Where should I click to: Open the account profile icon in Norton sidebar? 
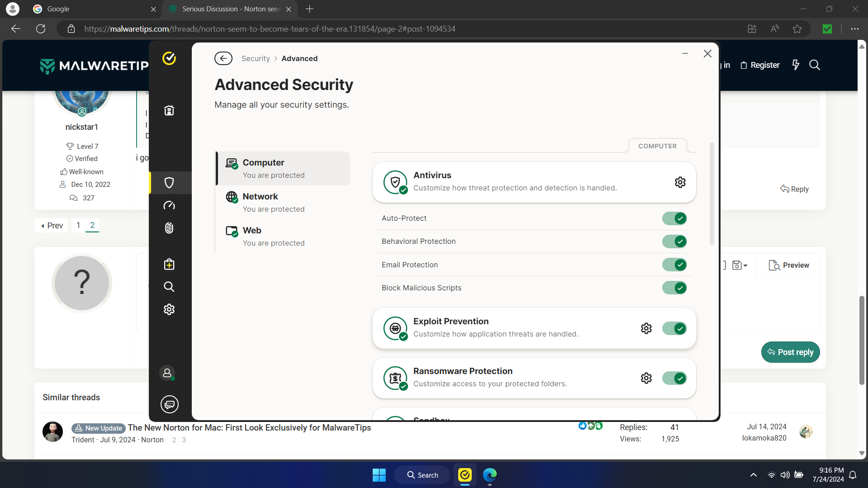(167, 373)
